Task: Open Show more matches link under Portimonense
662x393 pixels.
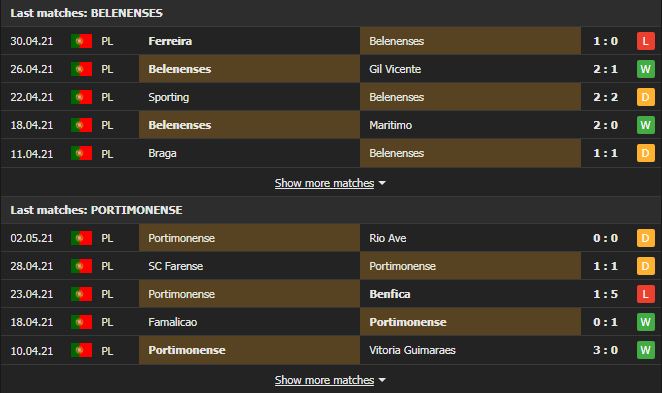Action: pos(324,380)
